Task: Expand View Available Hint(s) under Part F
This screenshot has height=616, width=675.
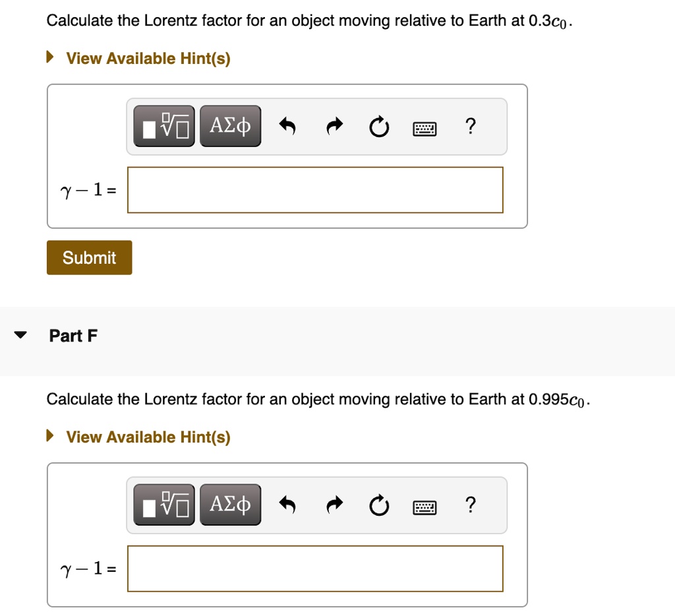Action: (146, 437)
